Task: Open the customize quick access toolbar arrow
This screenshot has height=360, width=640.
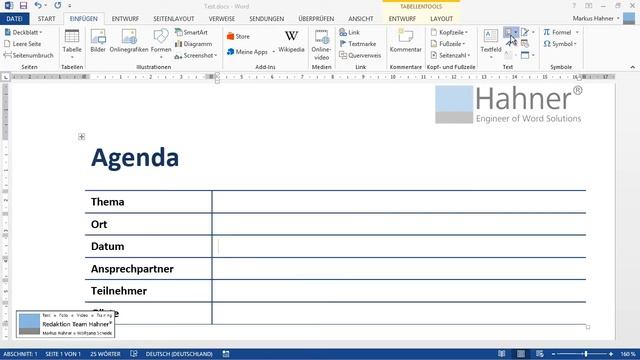Action: [x=70, y=6]
